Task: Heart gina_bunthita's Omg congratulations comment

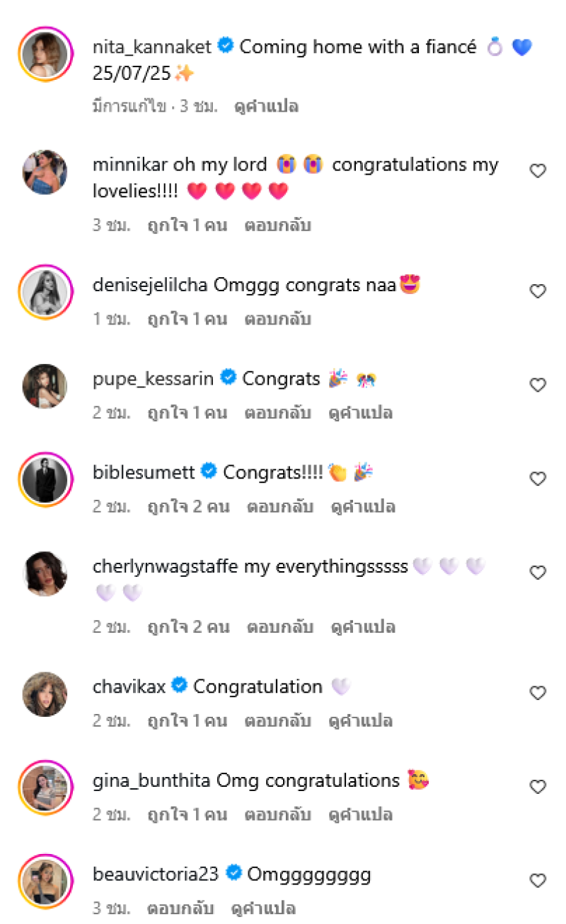Action: pos(538,787)
